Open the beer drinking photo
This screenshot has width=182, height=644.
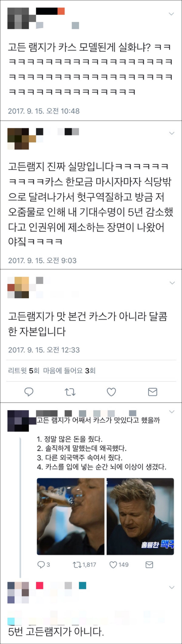point(71,517)
